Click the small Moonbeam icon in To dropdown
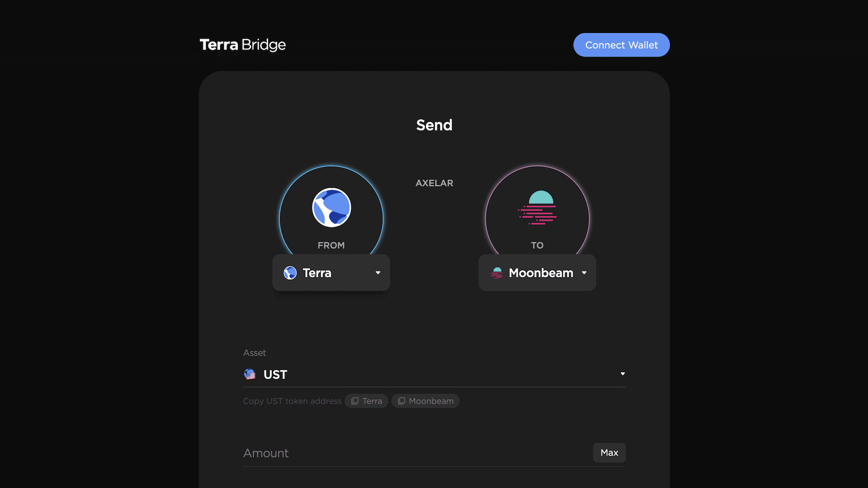868x488 pixels. point(497,273)
